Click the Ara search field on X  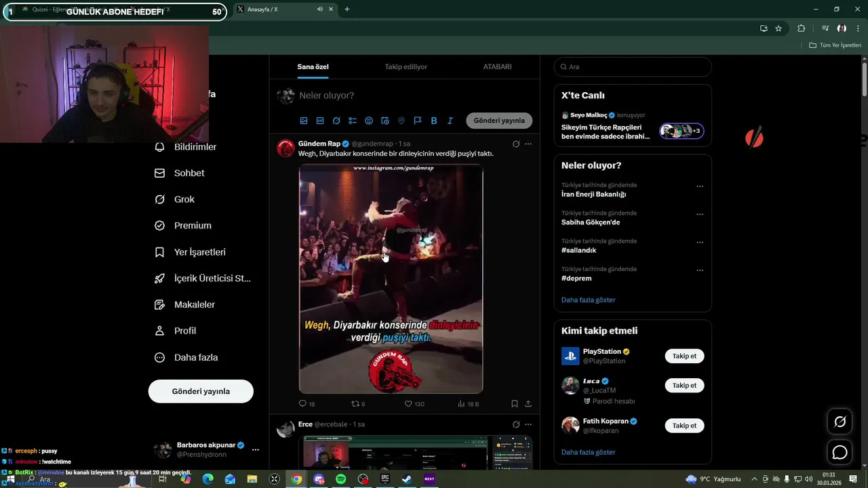633,66
